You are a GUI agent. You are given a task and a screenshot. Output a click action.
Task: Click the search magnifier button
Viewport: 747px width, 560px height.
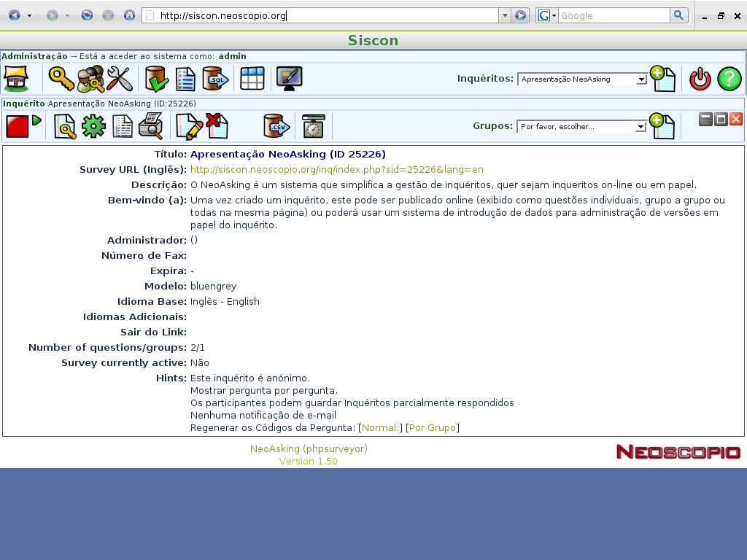point(678,16)
